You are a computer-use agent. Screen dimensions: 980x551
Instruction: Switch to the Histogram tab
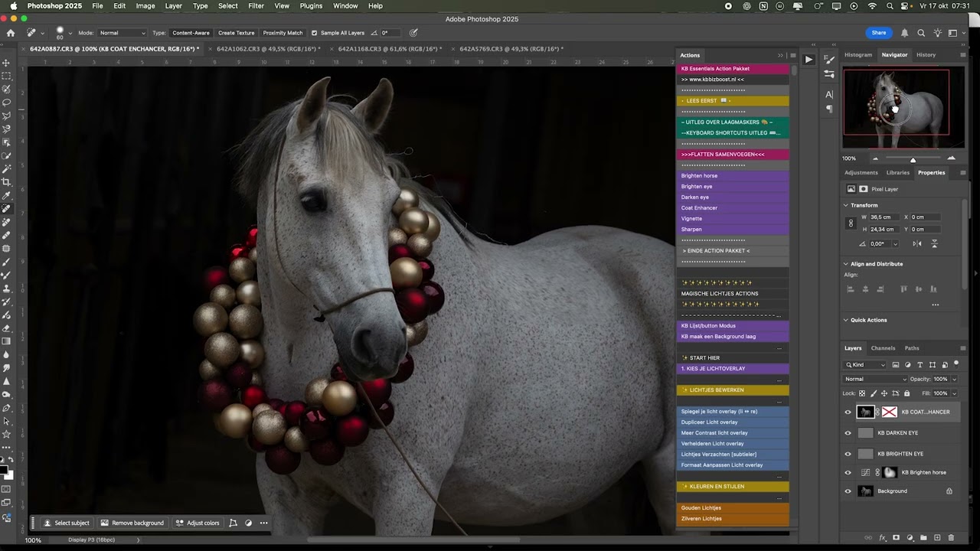tap(857, 55)
